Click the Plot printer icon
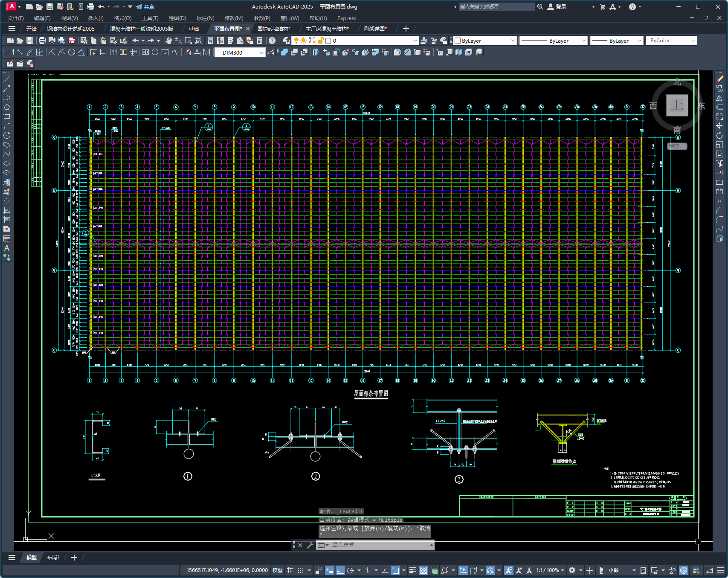The height and width of the screenshot is (578, 728). click(x=42, y=41)
